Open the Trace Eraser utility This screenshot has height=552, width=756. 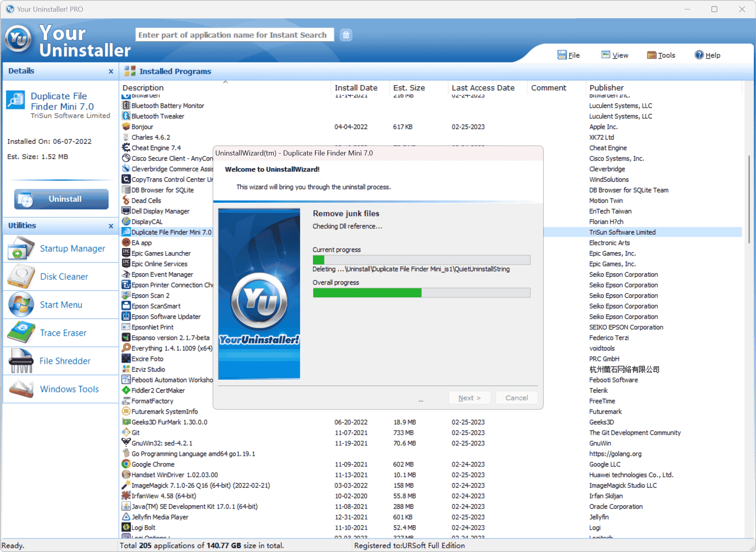point(63,333)
